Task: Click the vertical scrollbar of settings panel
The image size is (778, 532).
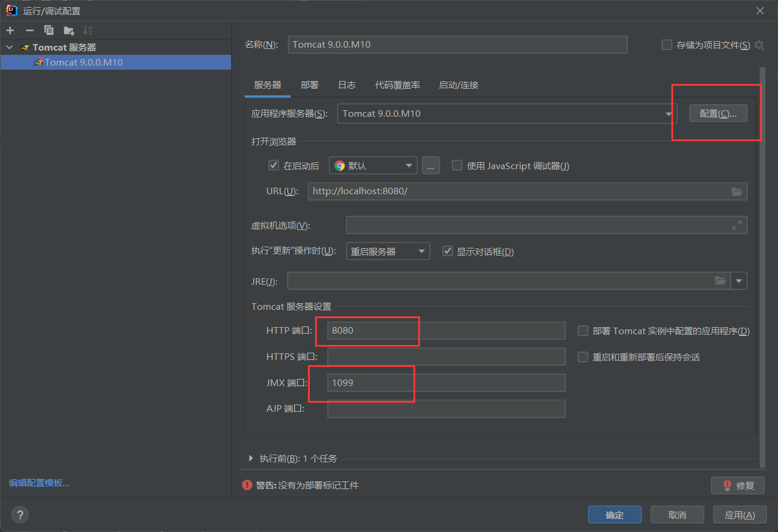Action: click(x=761, y=268)
